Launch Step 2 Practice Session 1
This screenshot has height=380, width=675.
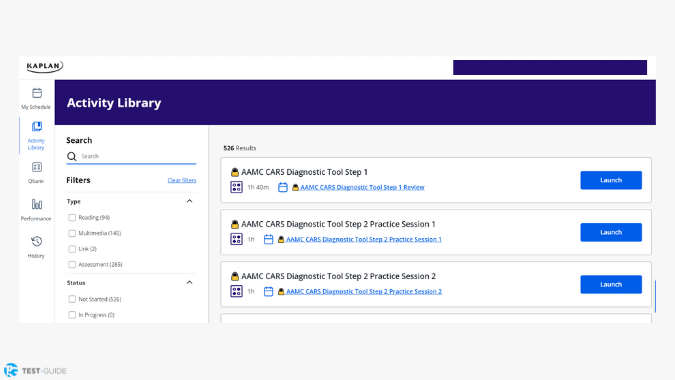point(611,232)
